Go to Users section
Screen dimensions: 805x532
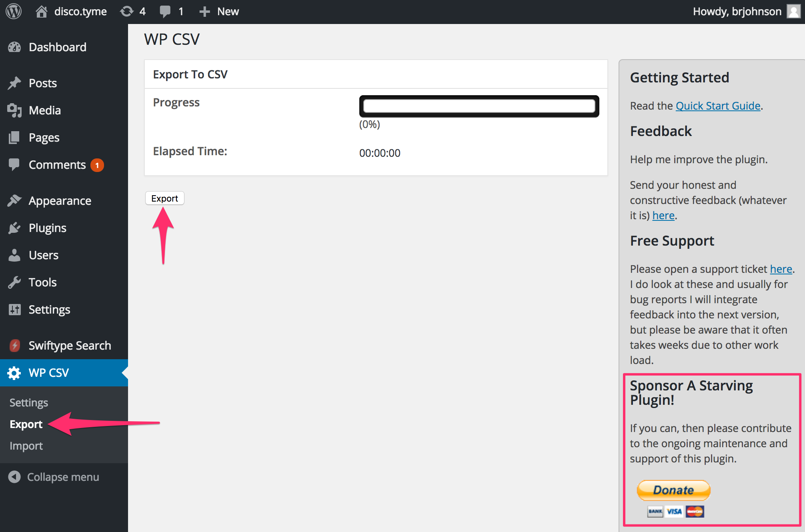click(64, 255)
